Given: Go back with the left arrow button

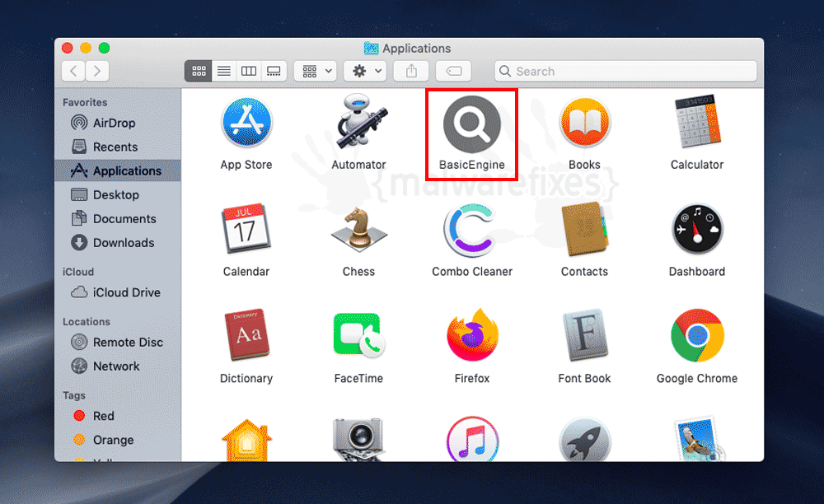Looking at the screenshot, I should click(73, 71).
